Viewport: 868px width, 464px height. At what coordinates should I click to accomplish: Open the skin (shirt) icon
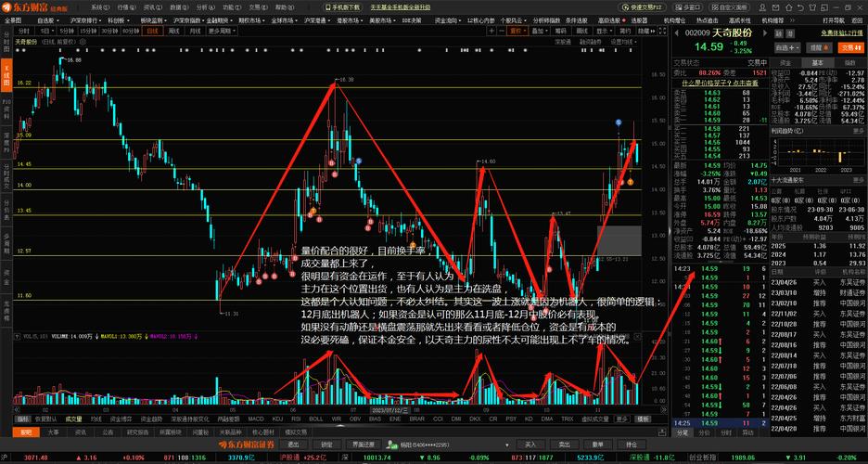click(812, 7)
